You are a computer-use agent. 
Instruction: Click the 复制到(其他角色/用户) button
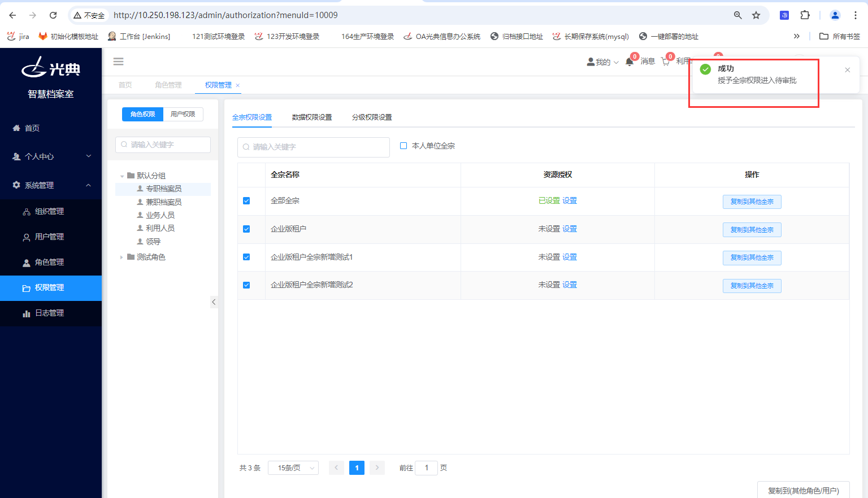click(804, 490)
